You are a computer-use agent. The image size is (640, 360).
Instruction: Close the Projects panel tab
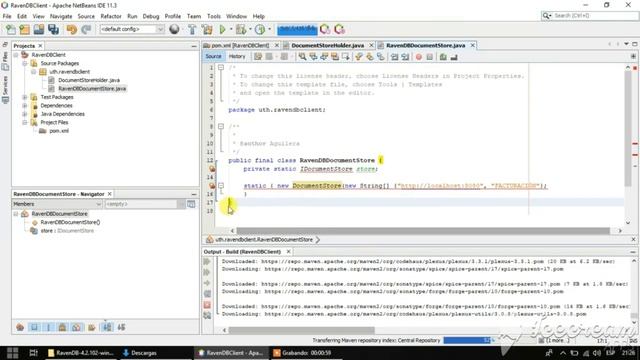click(40, 46)
